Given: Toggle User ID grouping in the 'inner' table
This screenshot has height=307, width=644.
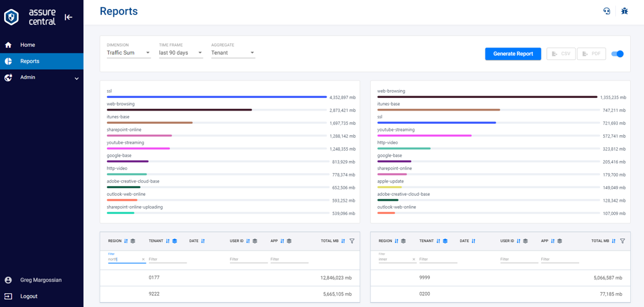Looking at the screenshot, I should pyautogui.click(x=526, y=241).
